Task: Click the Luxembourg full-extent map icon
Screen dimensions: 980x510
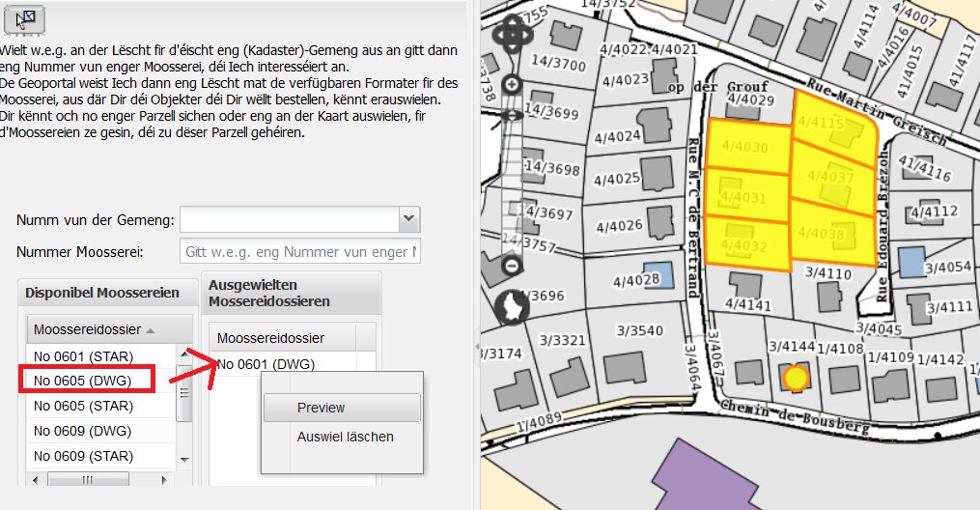Action: click(511, 307)
